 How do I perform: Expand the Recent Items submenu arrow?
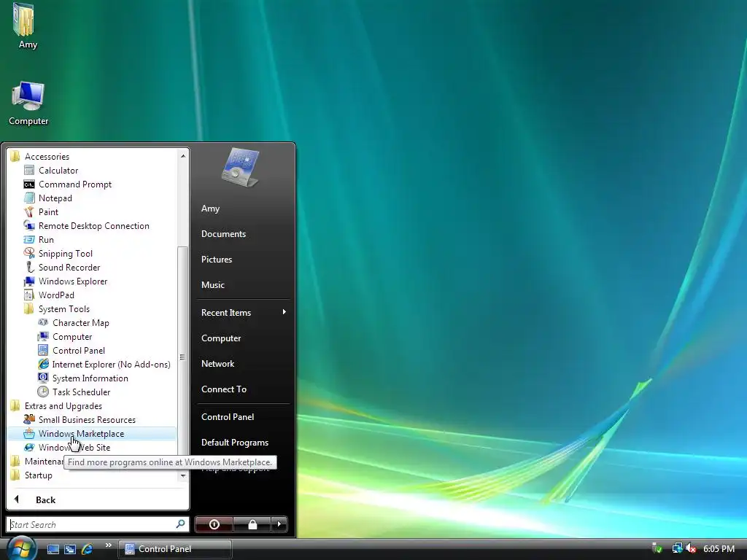click(284, 312)
